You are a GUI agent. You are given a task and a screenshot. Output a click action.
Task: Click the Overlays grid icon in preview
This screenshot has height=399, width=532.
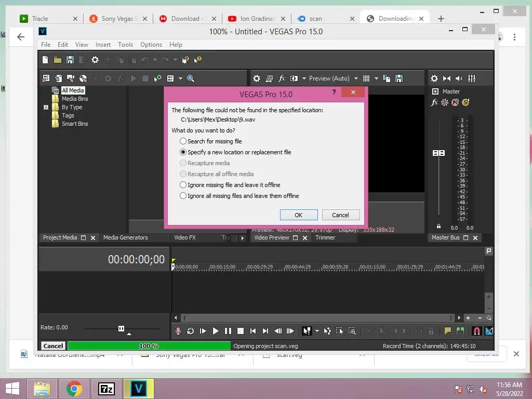coord(366,78)
